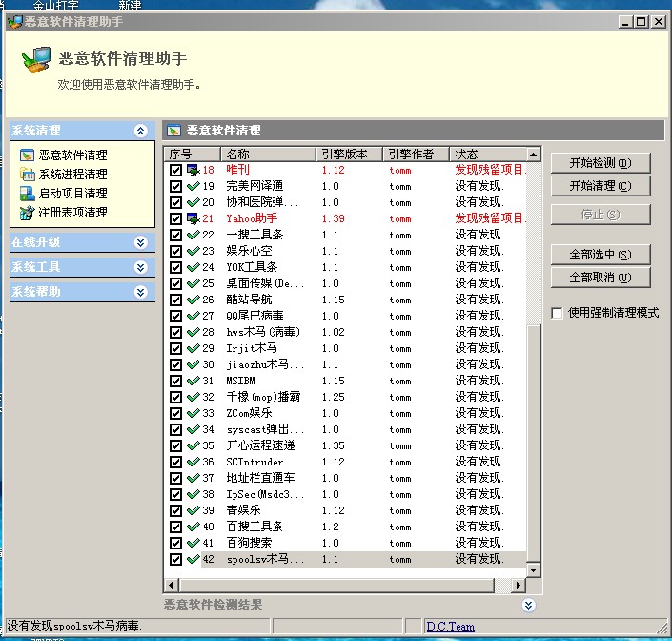Click the 注册表项清理 sidebar icon
The image size is (672, 641).
pos(27,213)
